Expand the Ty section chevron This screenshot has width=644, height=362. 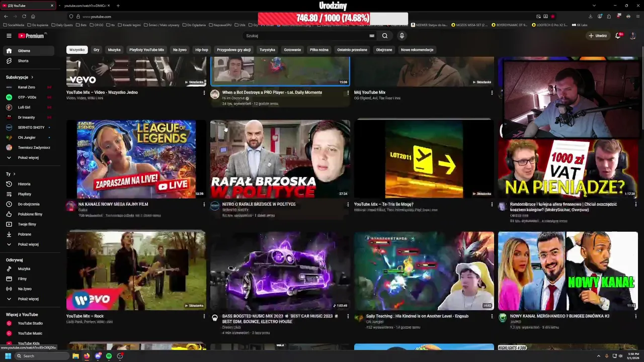point(14,174)
